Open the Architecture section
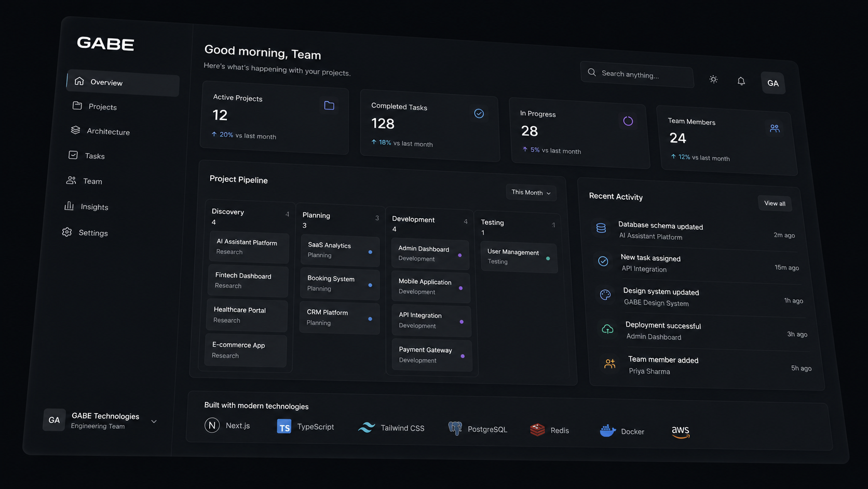 click(x=108, y=131)
